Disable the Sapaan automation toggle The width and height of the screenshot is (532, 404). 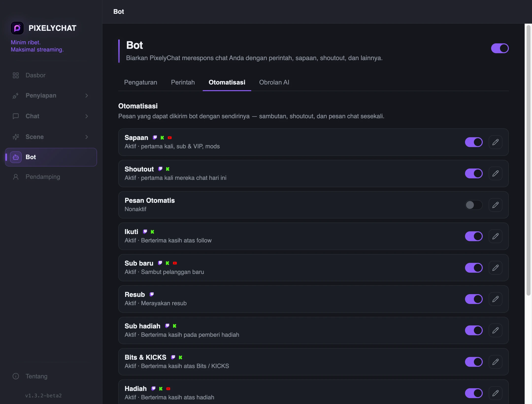tap(474, 142)
